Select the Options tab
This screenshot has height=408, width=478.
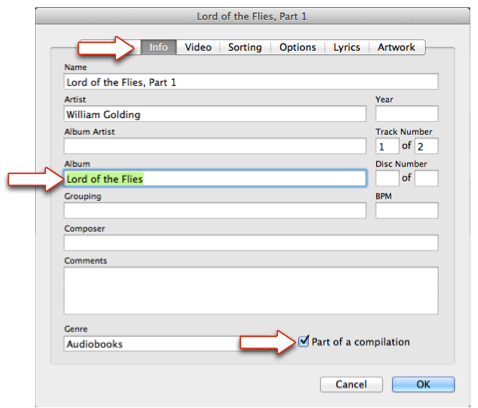(x=298, y=47)
